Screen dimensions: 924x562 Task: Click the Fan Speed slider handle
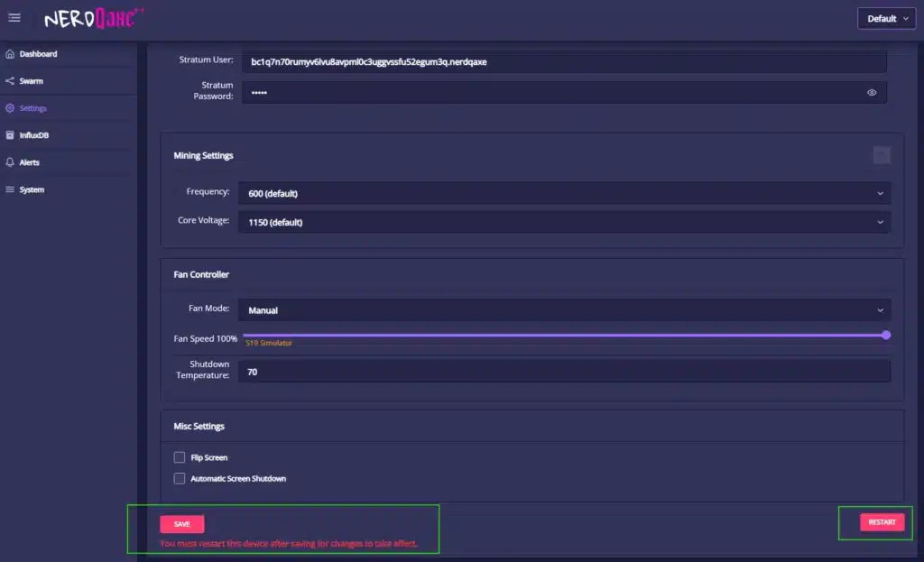[x=886, y=335]
